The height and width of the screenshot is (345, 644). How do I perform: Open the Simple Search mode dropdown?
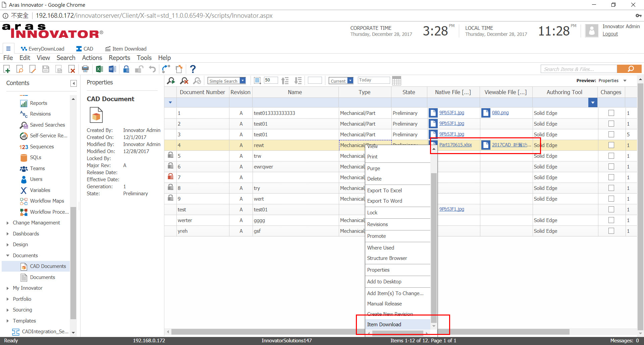coord(243,81)
